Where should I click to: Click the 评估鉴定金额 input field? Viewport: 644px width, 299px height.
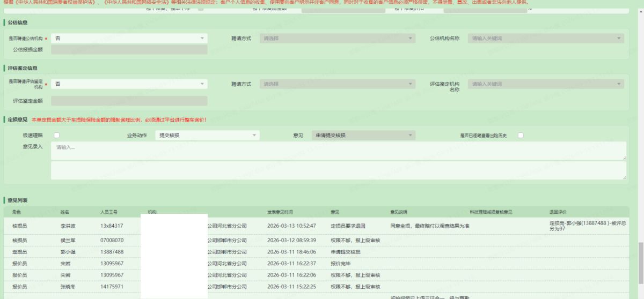click(129, 101)
